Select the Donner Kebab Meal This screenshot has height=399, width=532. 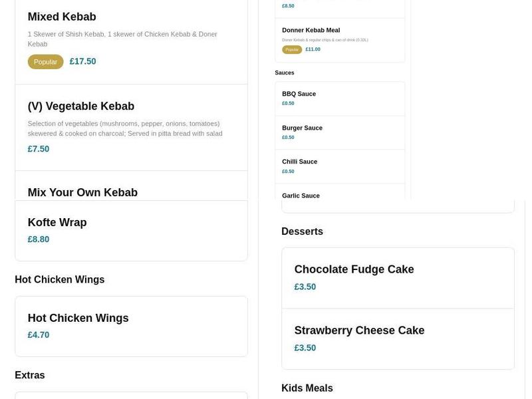point(340,39)
